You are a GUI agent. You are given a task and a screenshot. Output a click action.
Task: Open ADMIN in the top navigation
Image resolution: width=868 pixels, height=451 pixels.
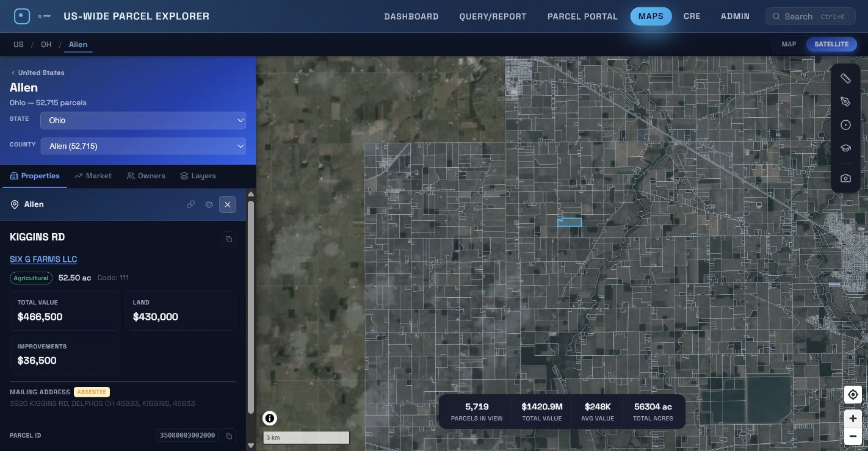pos(735,16)
